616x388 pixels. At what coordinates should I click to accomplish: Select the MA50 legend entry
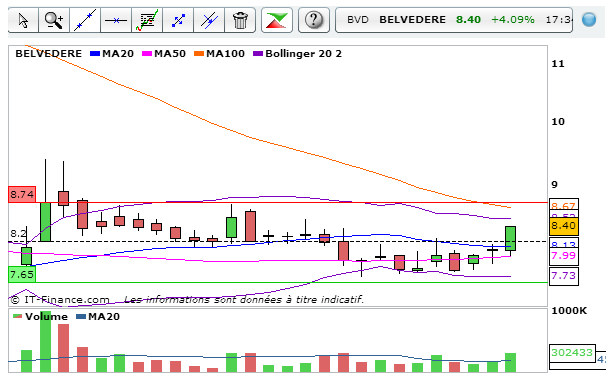164,54
